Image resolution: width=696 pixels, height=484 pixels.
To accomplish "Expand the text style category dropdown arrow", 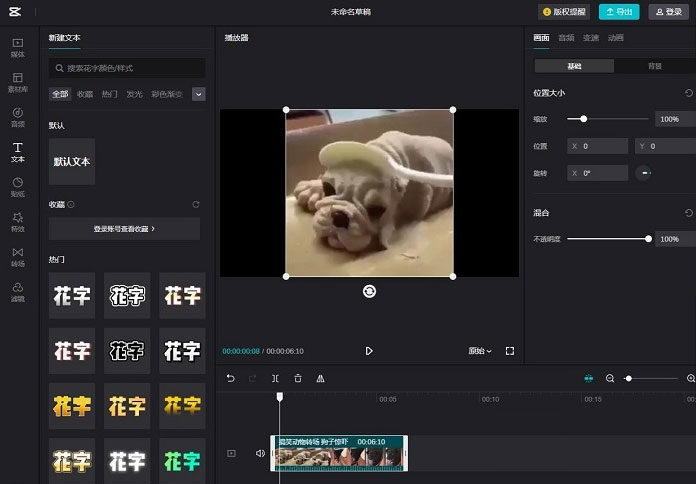I will pyautogui.click(x=198, y=94).
